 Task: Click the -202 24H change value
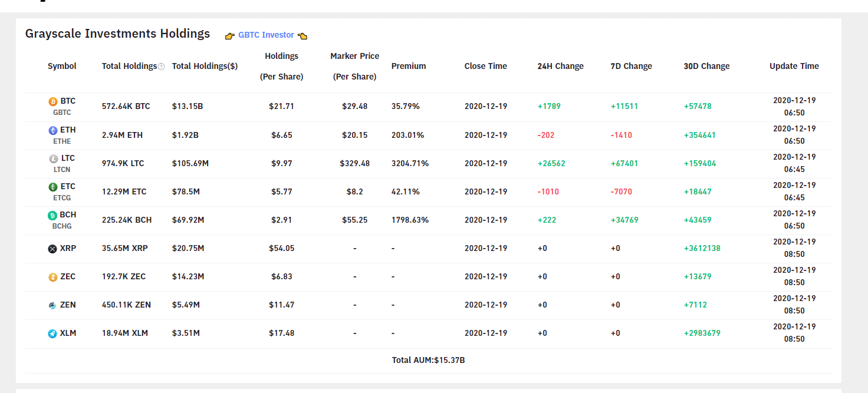click(x=546, y=135)
